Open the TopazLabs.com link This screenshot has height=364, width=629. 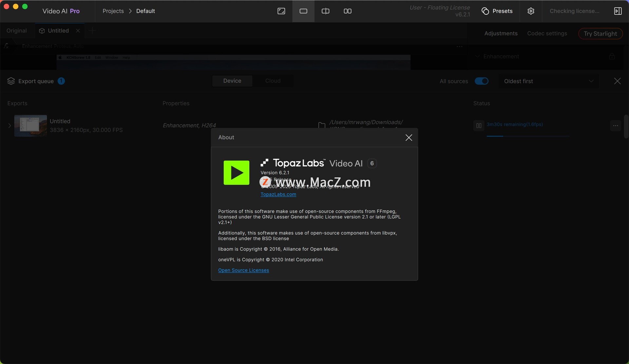278,194
